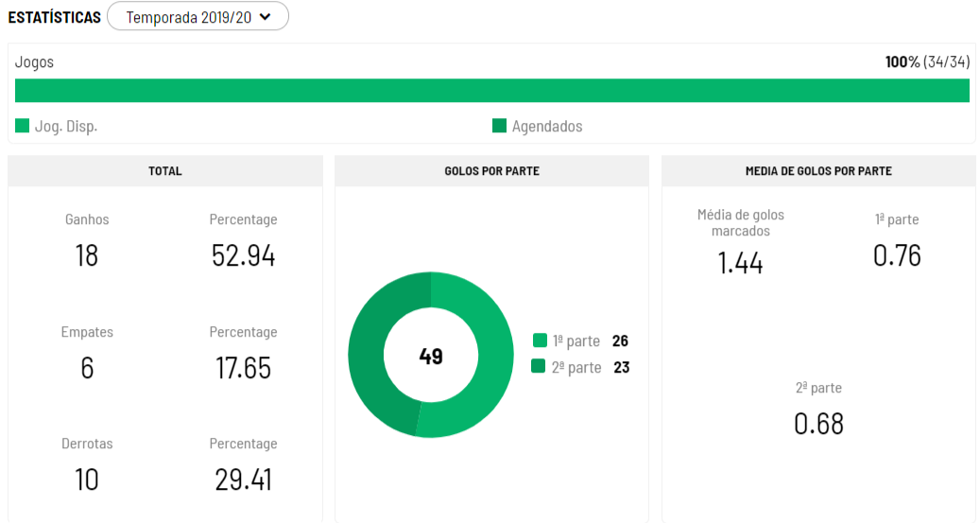Click the Percentage label above 52.94
Screen dimensions: 980x523
tap(243, 219)
